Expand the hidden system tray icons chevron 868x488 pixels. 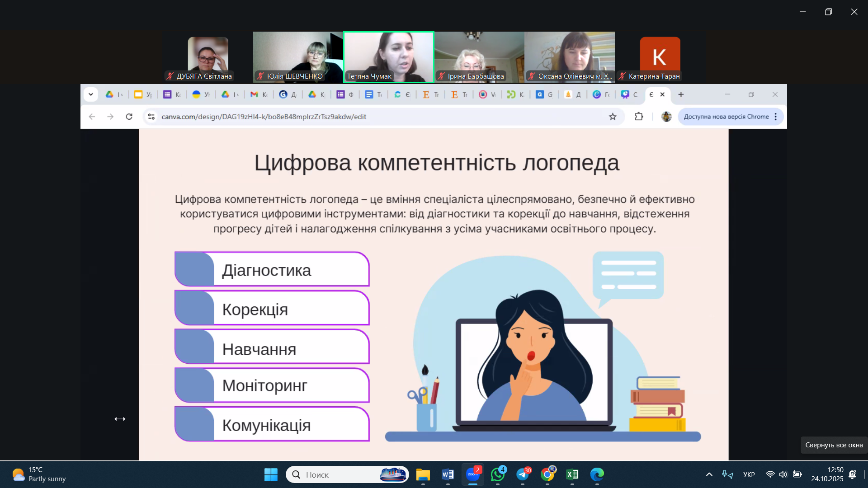point(709,474)
